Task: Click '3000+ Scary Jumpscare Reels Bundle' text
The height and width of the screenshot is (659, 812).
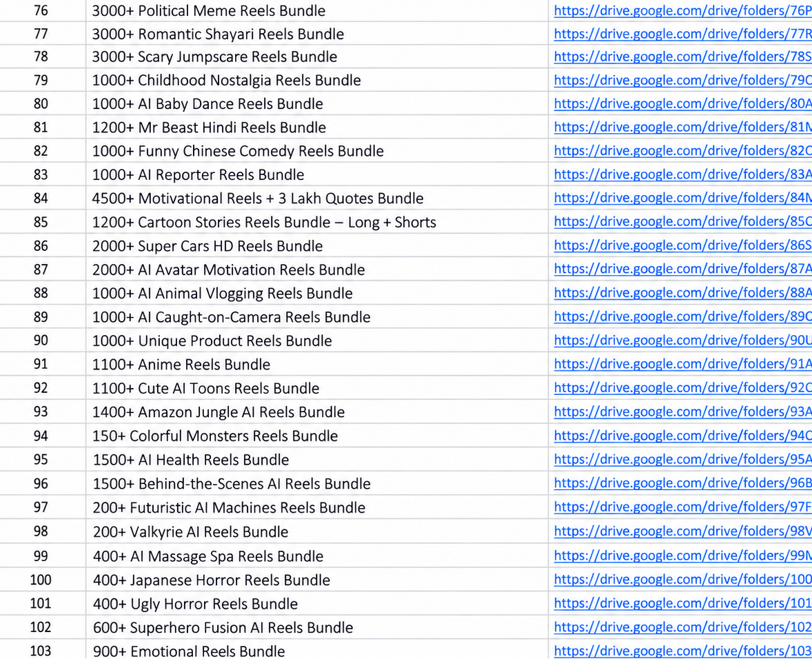Action: pyautogui.click(x=214, y=57)
